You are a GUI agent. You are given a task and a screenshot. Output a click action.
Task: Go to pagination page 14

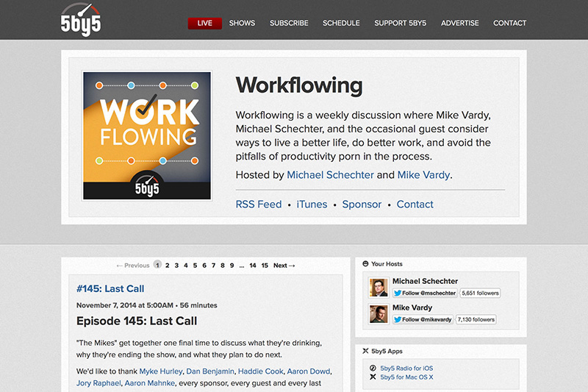[253, 266]
